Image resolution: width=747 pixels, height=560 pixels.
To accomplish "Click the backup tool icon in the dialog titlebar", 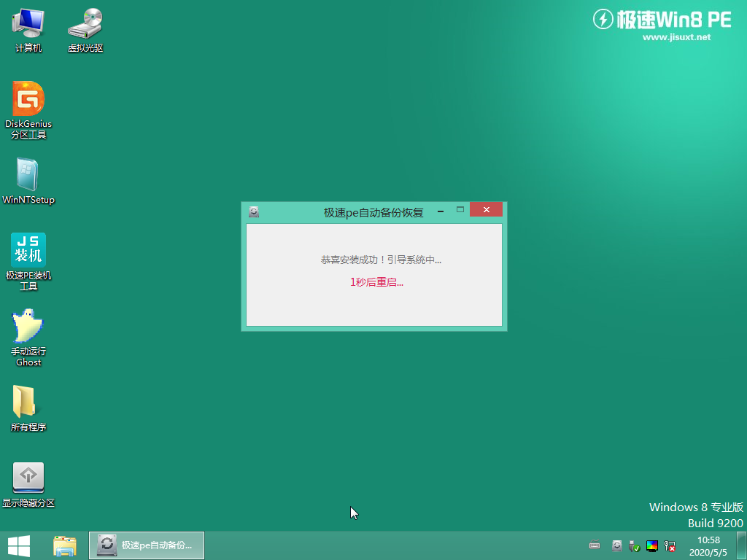I will (254, 210).
